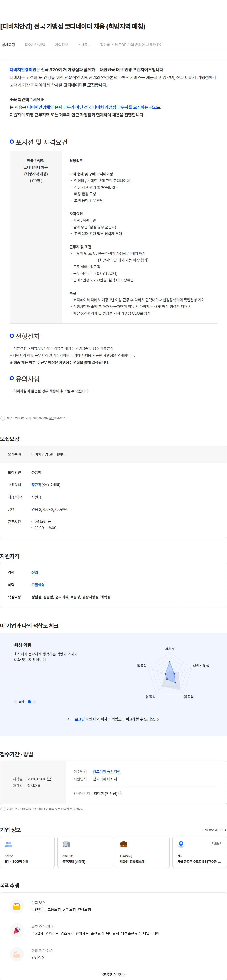Image resolution: width=227 pixels, height=980 pixels.
Task: Click the 전형절차 heading
Action: (28, 336)
